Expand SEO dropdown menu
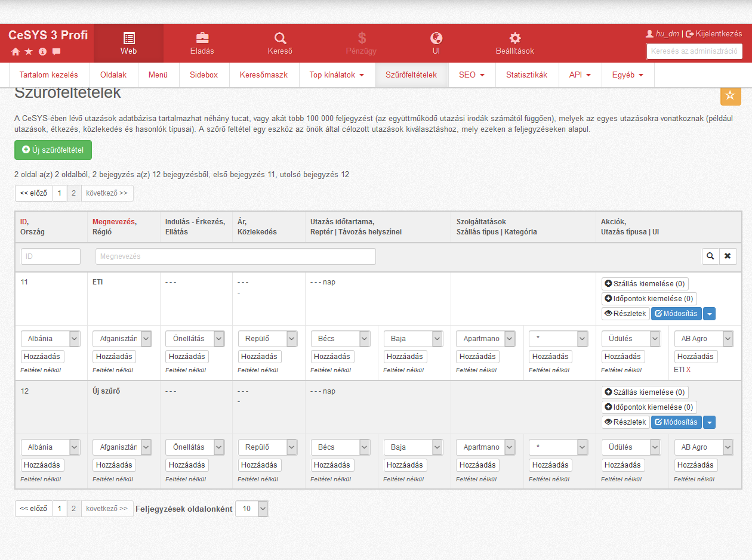752x560 pixels. (471, 75)
